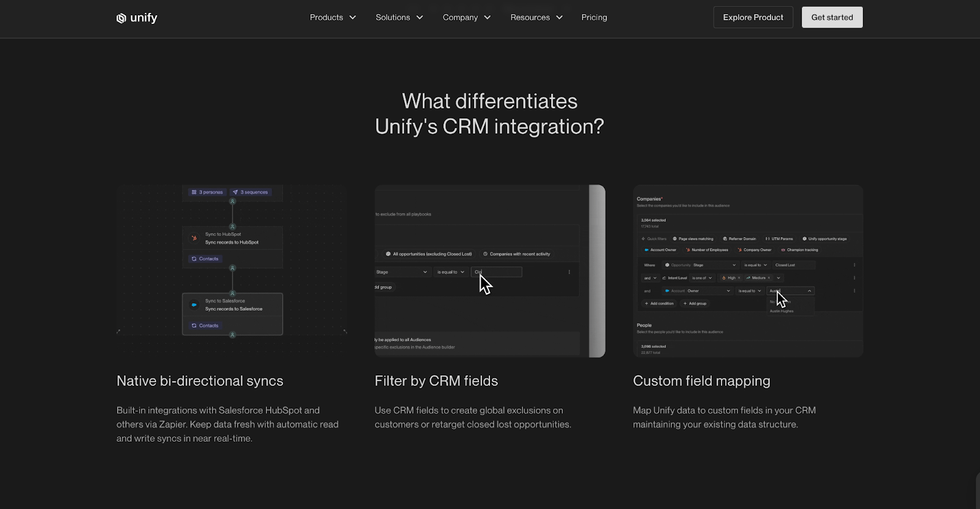Click the Closed Lost value field
This screenshot has width=980, height=509.
[794, 265]
